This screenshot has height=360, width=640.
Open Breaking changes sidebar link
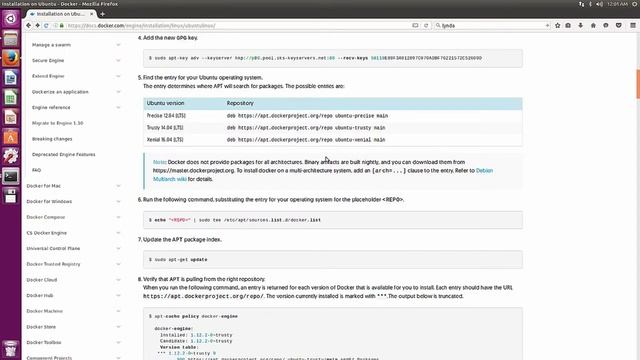click(x=52, y=139)
